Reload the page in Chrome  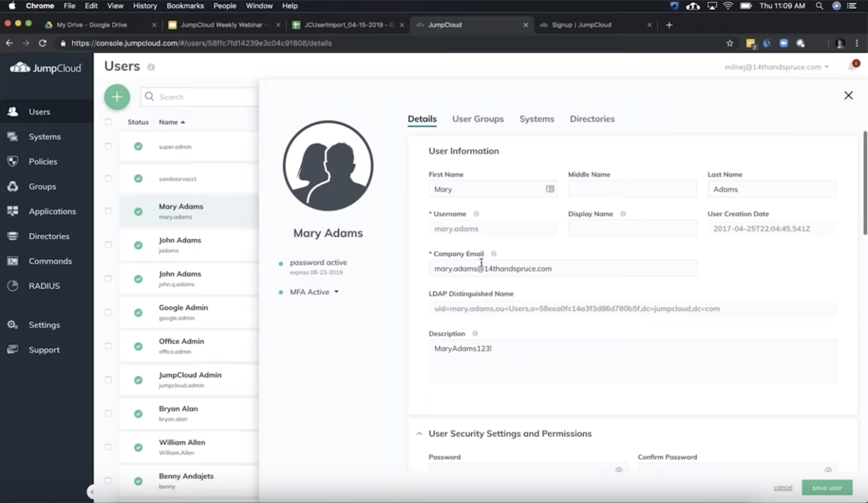click(x=42, y=43)
